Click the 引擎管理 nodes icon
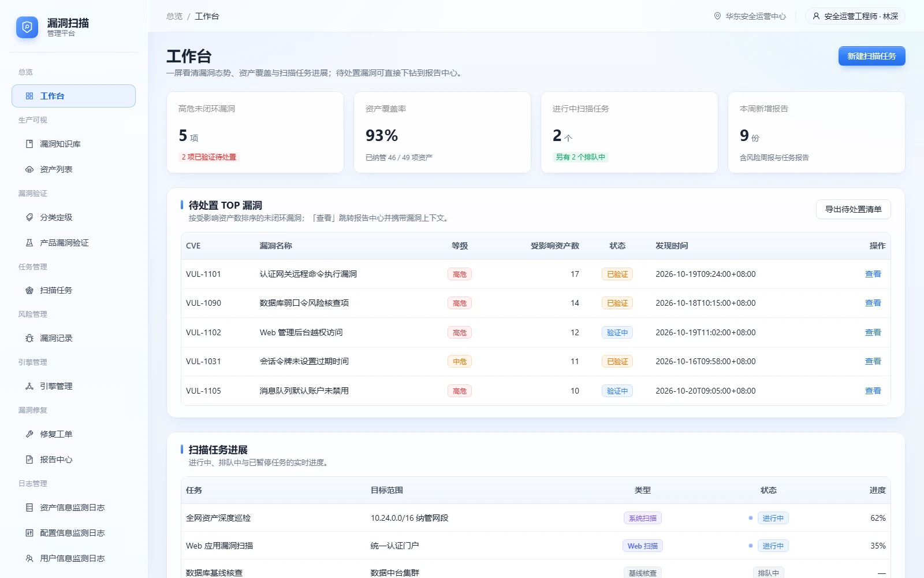 [x=29, y=386]
